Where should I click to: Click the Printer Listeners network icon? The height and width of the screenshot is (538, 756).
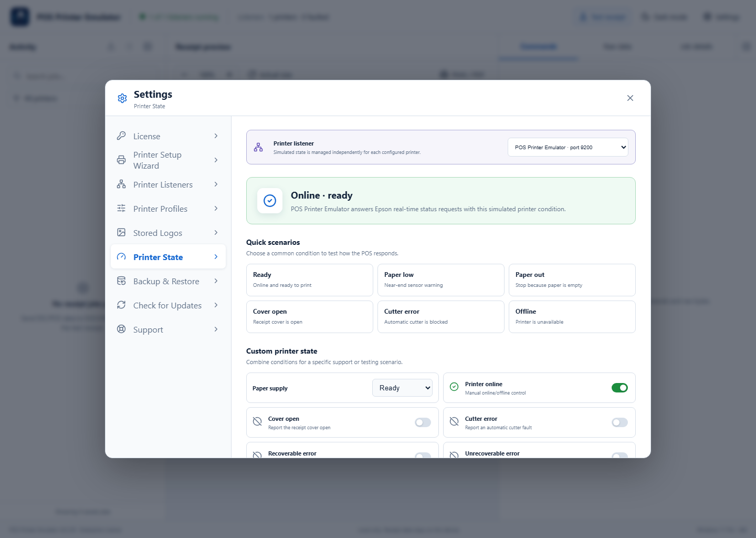pyautogui.click(x=121, y=184)
